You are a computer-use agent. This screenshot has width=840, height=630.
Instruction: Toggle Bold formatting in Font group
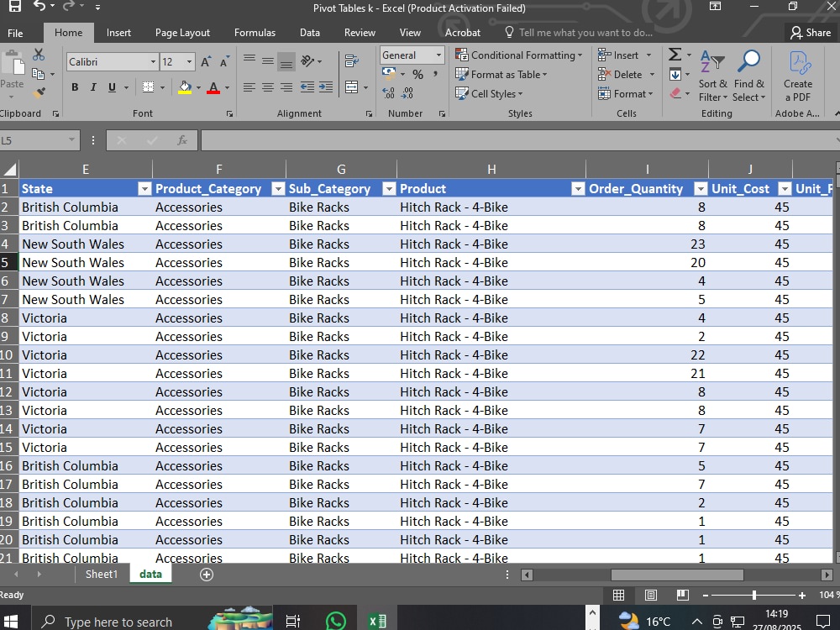tap(75, 87)
